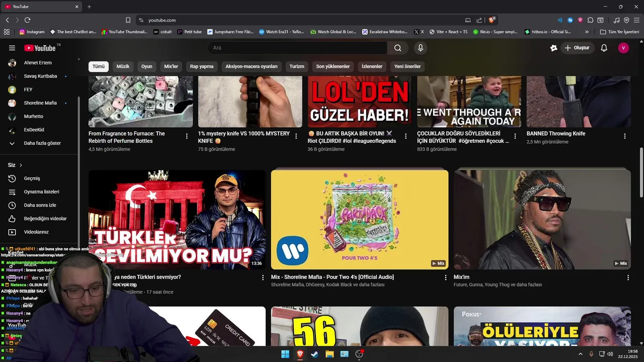Open a new browser tab
The height and width of the screenshot is (362, 644).
[x=89, y=7]
